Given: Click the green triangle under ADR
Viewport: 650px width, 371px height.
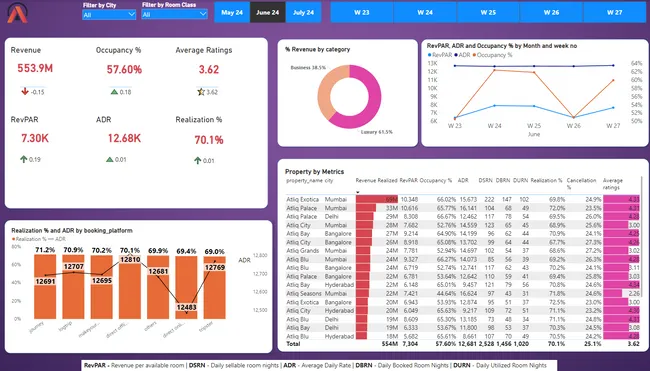Looking at the screenshot, I should pos(110,159).
